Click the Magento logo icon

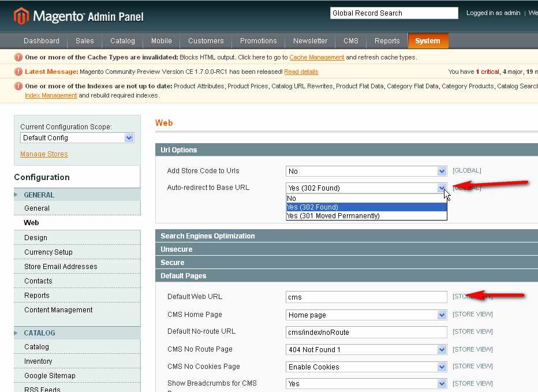21,16
